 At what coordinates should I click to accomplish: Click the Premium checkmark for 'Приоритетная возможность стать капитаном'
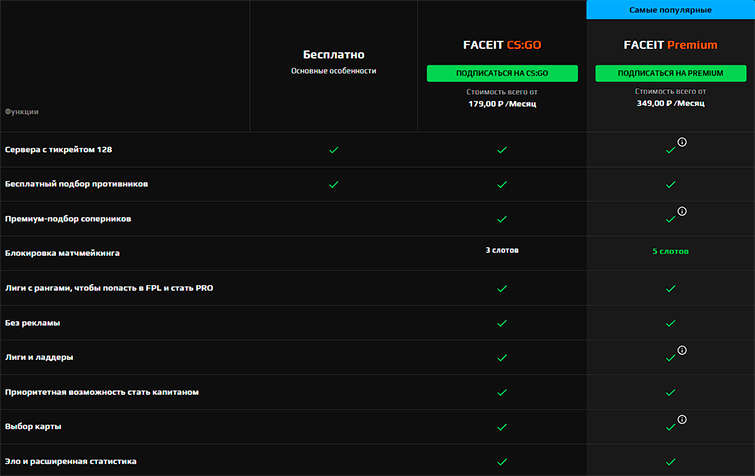[671, 393]
